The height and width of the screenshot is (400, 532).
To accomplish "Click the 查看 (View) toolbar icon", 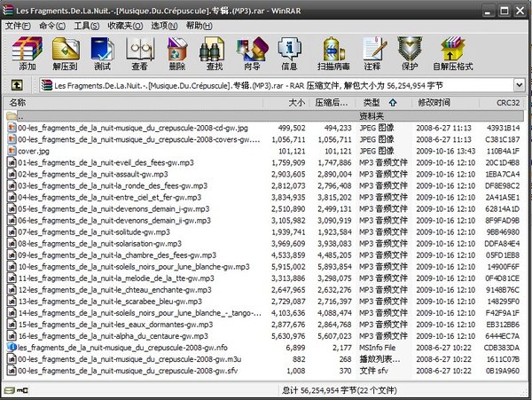I will click(140, 53).
